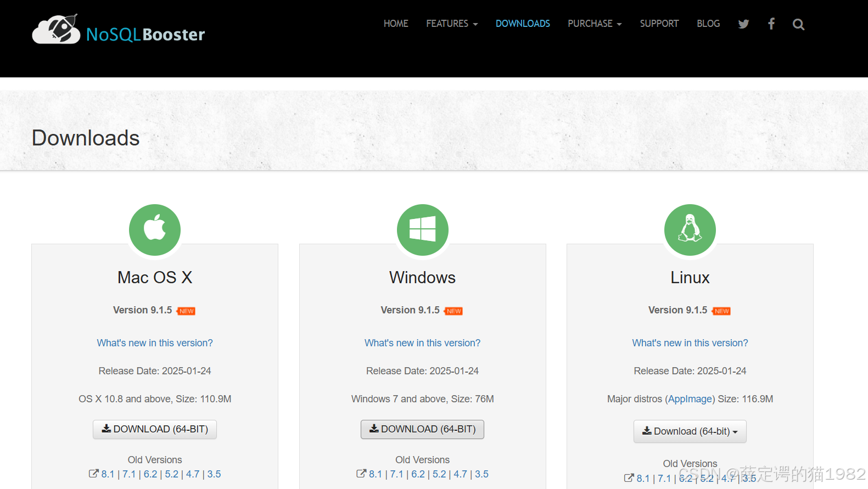Open Windows old version 8.1
868x489 pixels.
pyautogui.click(x=376, y=474)
